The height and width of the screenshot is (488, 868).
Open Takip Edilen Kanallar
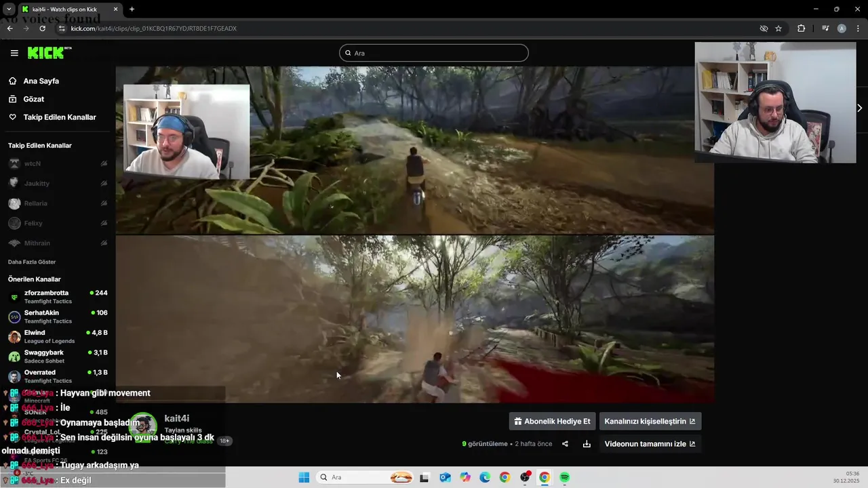coord(60,117)
